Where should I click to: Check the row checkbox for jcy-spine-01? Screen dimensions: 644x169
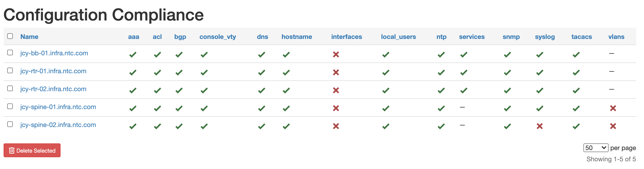click(x=10, y=106)
